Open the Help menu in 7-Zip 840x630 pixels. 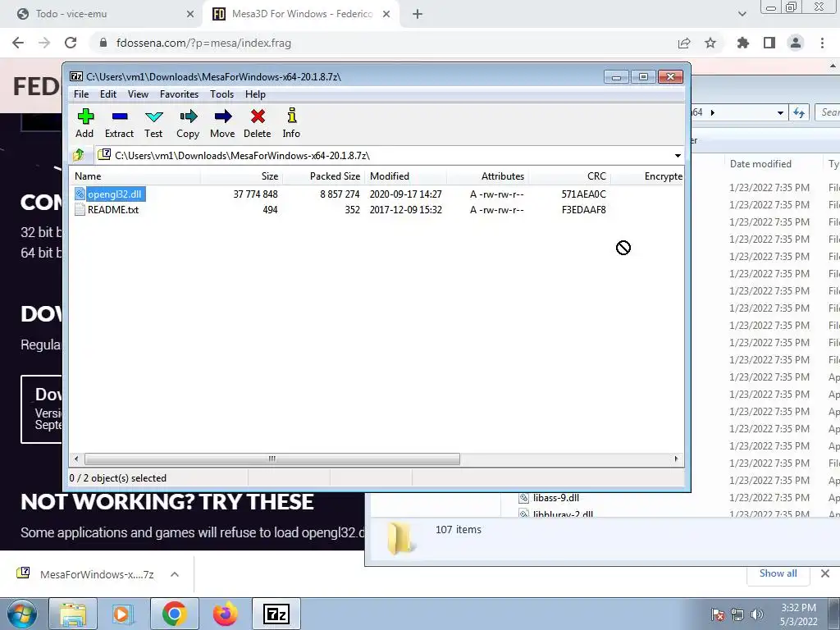[x=256, y=94]
